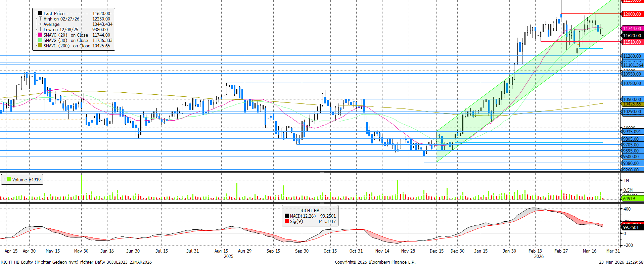Click the High marker icon in legend
The height and width of the screenshot is (265, 644).
click(x=40, y=19)
